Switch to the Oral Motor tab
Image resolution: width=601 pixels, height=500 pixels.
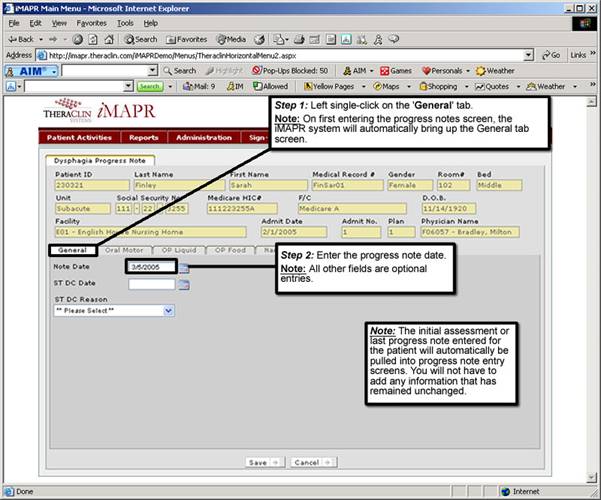[125, 250]
